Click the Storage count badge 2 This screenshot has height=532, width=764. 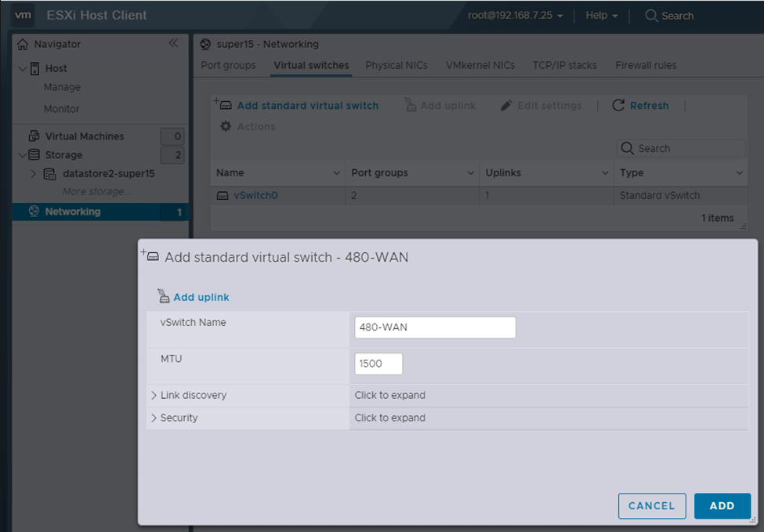[172, 155]
